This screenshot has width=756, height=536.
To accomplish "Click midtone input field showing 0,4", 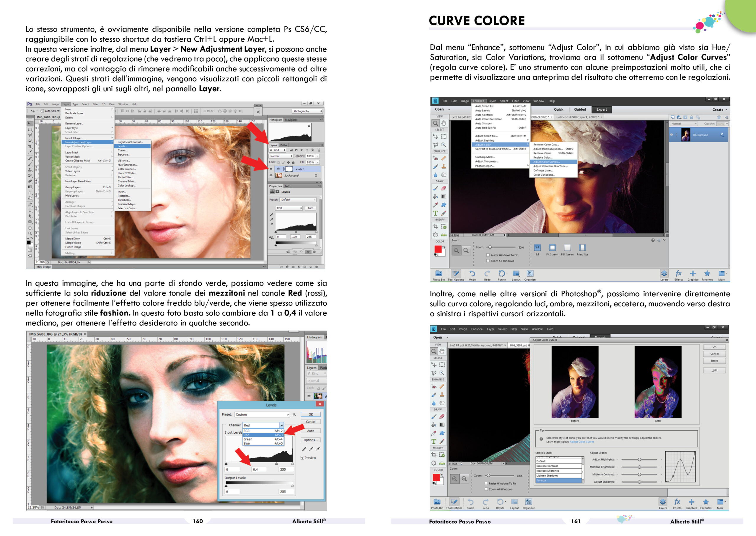I will click(259, 469).
